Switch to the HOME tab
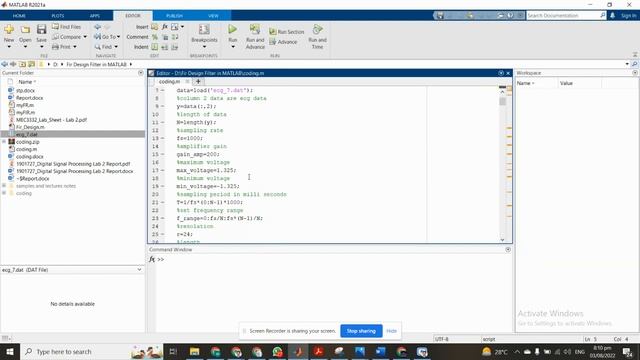This screenshot has height=360, width=640. coord(19,16)
